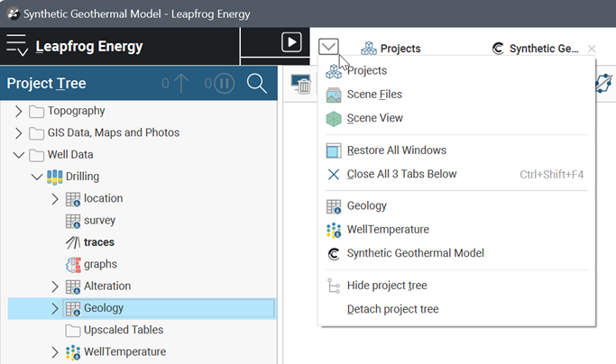Open the Leapfrog Energy hamburger menu
The height and width of the screenshot is (364, 616).
click(17, 47)
